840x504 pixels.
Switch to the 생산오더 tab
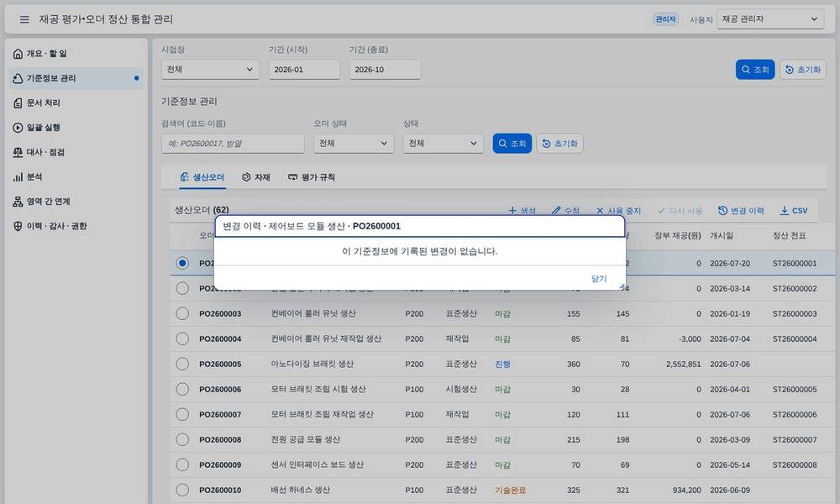202,177
